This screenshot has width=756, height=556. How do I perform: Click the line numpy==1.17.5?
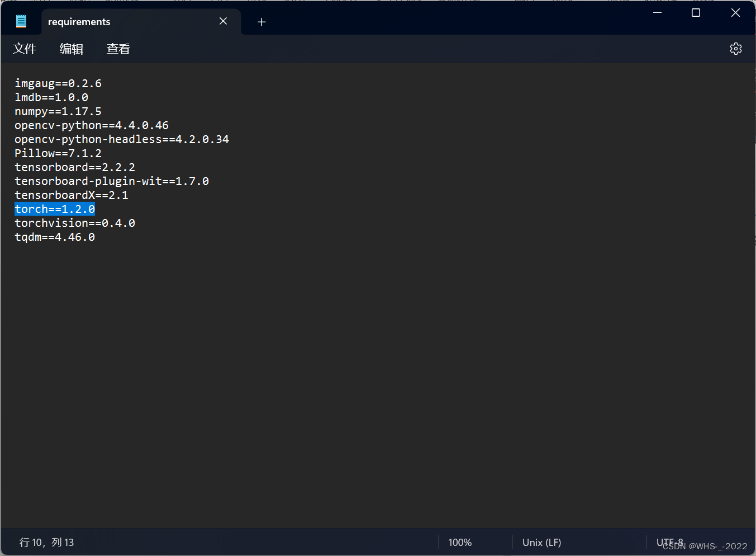[58, 111]
